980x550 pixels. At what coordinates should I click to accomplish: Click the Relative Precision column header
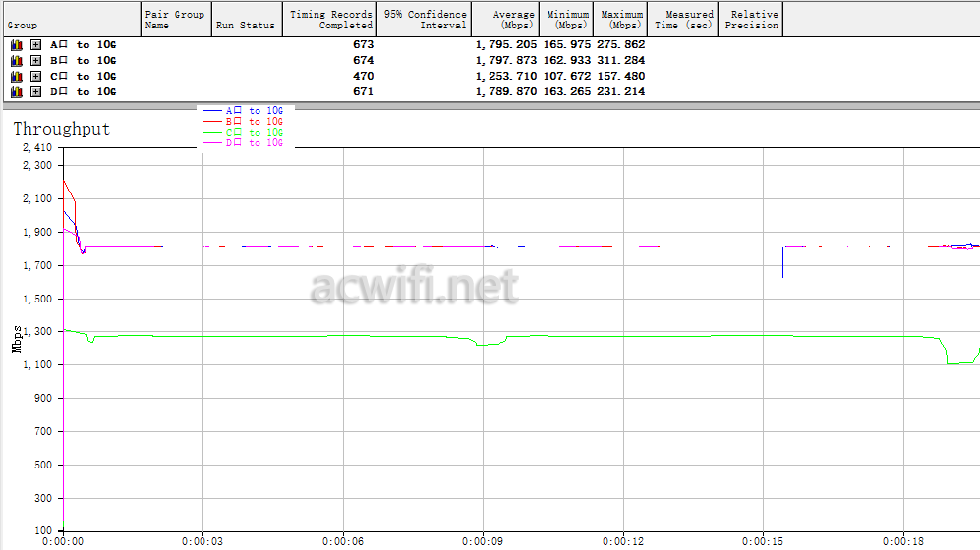click(x=751, y=20)
